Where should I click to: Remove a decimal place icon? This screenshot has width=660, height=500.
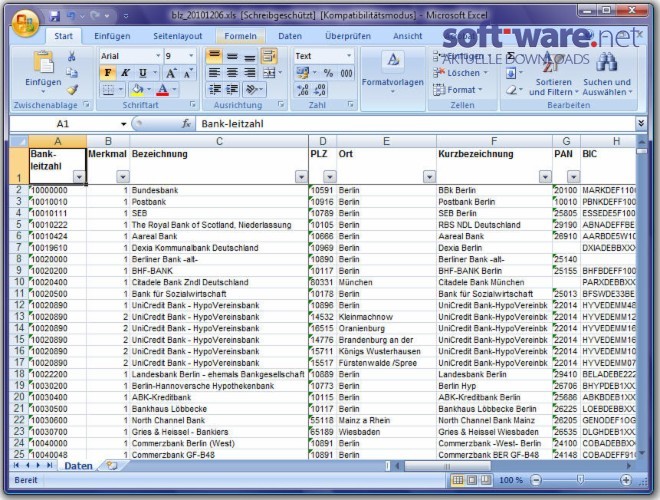[320, 90]
